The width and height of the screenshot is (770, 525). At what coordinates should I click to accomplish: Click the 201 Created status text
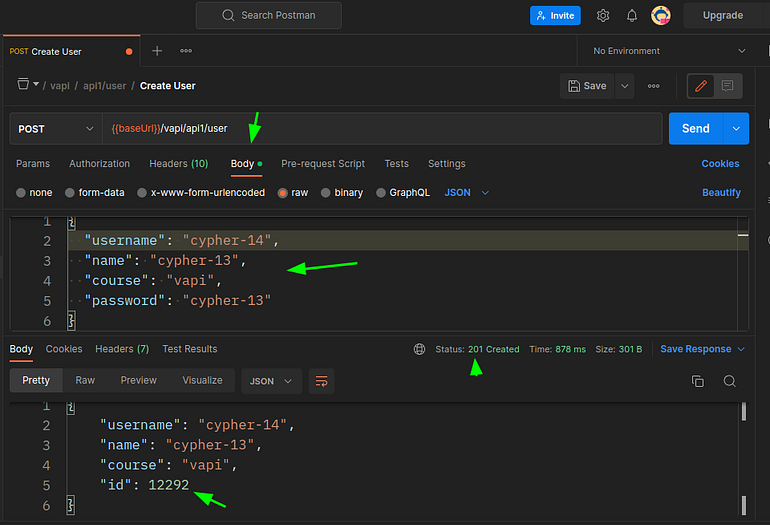coord(493,349)
